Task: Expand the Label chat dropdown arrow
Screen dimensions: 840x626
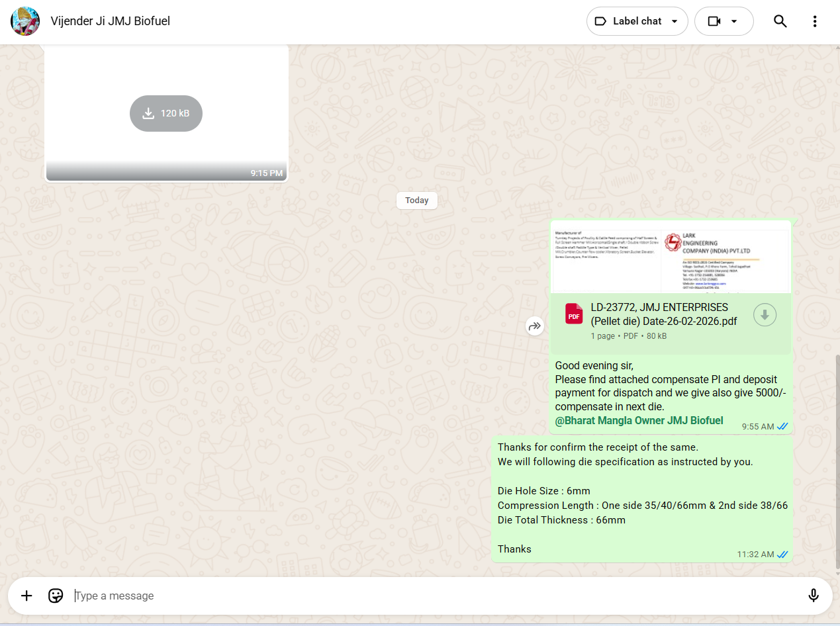Action: coord(675,21)
